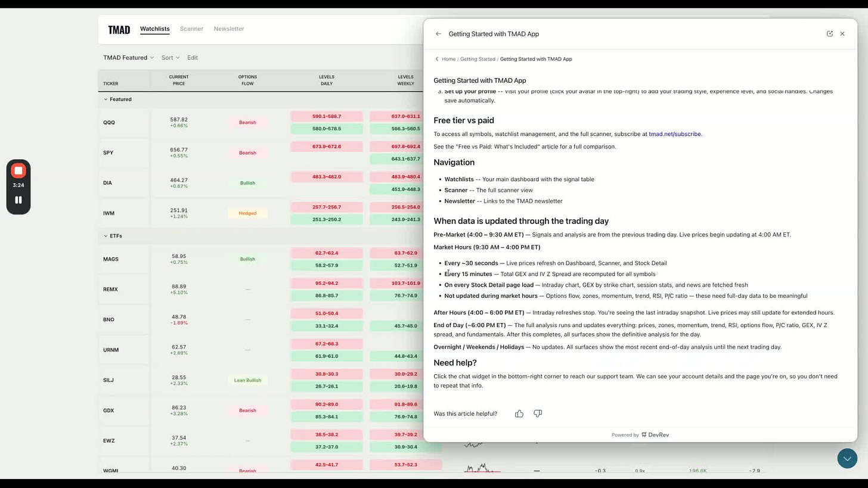This screenshot has width=868, height=488.
Task: Open the MAGS ticker
Action: [x=110, y=259]
